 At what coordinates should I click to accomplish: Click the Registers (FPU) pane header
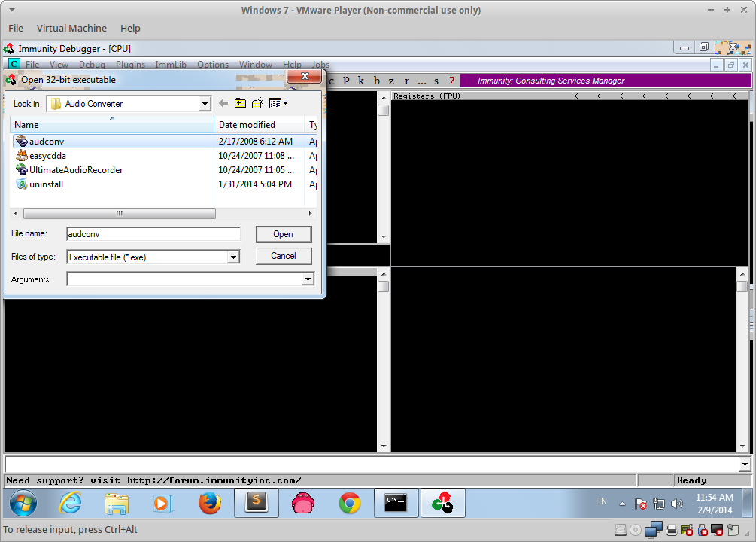point(571,96)
